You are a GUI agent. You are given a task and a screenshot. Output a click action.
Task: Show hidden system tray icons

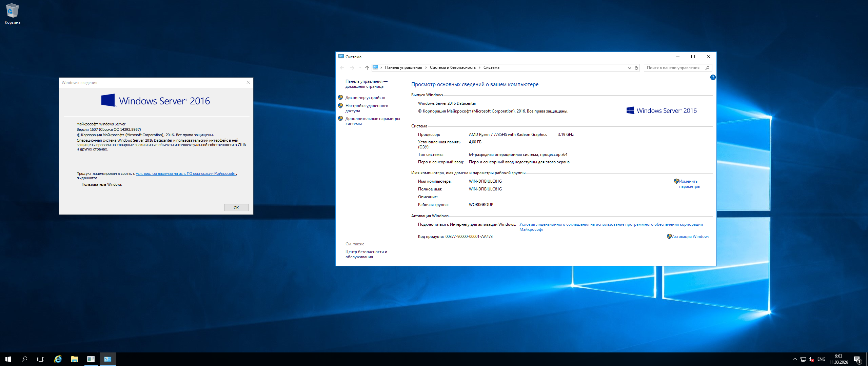click(x=795, y=359)
